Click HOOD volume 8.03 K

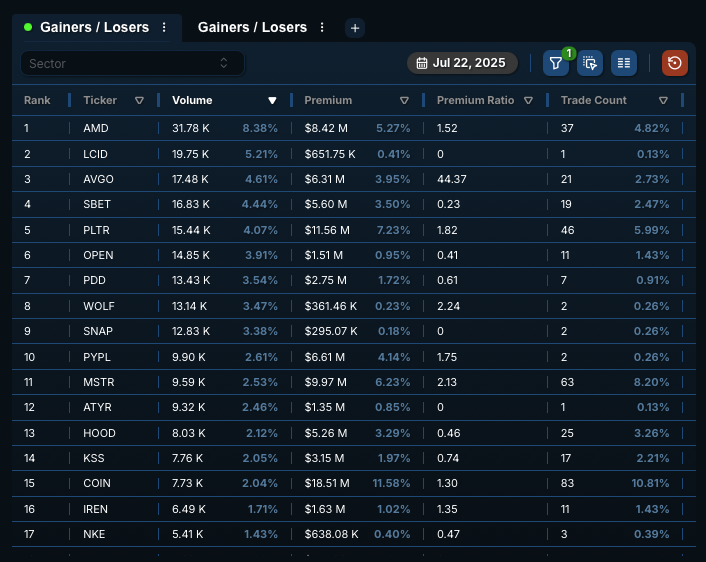coord(189,433)
